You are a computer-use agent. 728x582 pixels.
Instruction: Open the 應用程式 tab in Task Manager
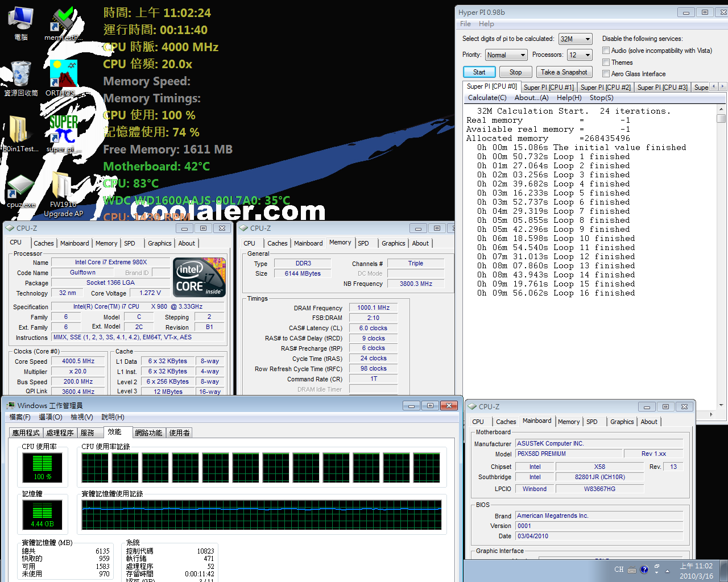pos(26,433)
